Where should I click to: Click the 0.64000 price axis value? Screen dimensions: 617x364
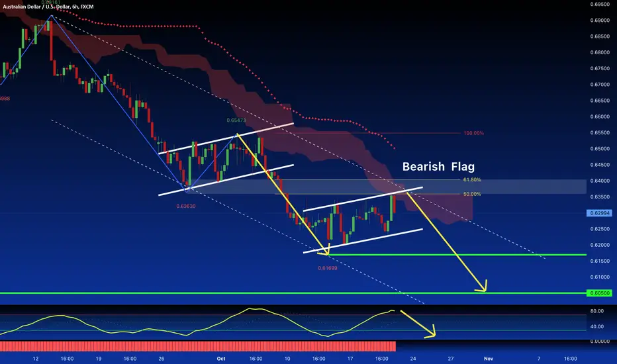click(x=600, y=181)
